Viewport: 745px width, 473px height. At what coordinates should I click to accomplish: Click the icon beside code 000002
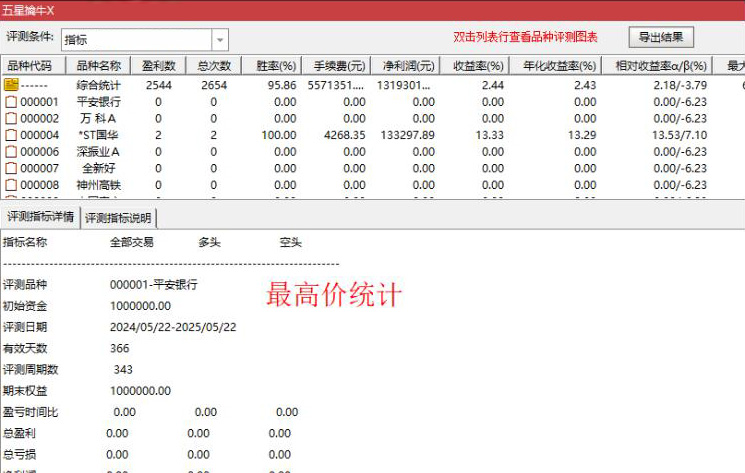point(11,119)
